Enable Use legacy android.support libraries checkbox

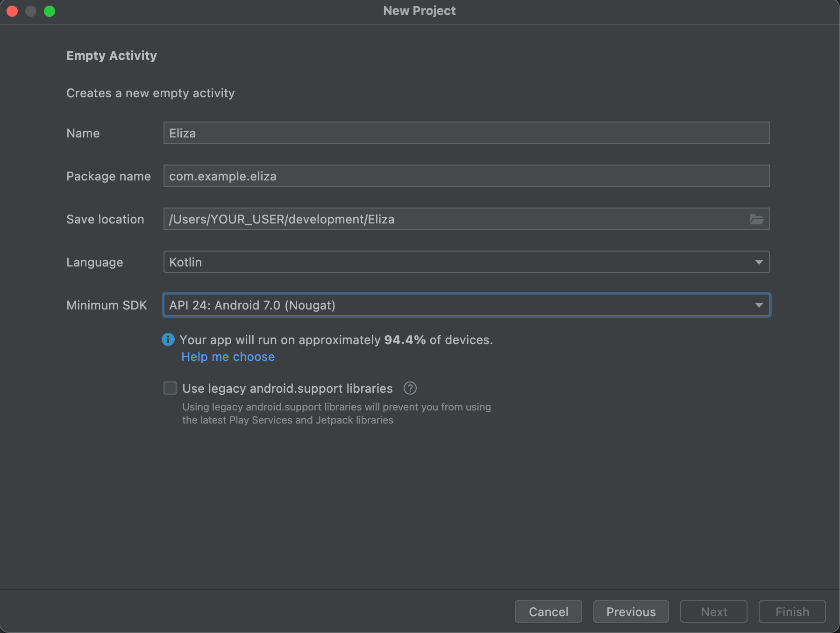click(x=170, y=388)
